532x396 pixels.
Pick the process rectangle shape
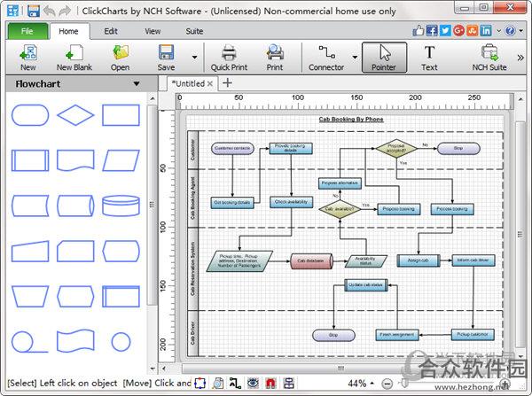121,115
